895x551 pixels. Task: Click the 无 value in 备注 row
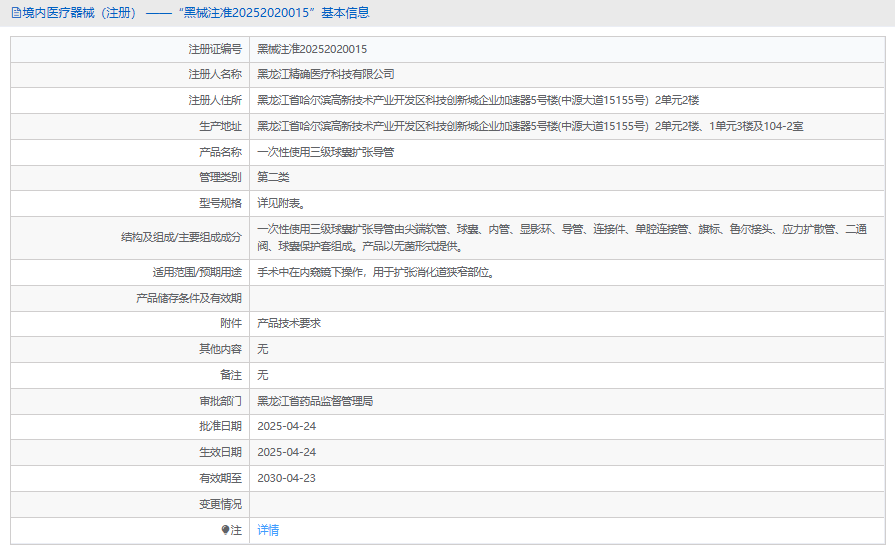pos(263,375)
